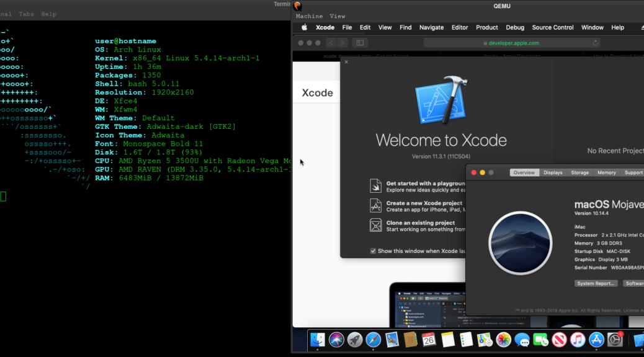This screenshot has width=644, height=357.
Task: Open Contacts book icon in dock
Action: [x=410, y=340]
